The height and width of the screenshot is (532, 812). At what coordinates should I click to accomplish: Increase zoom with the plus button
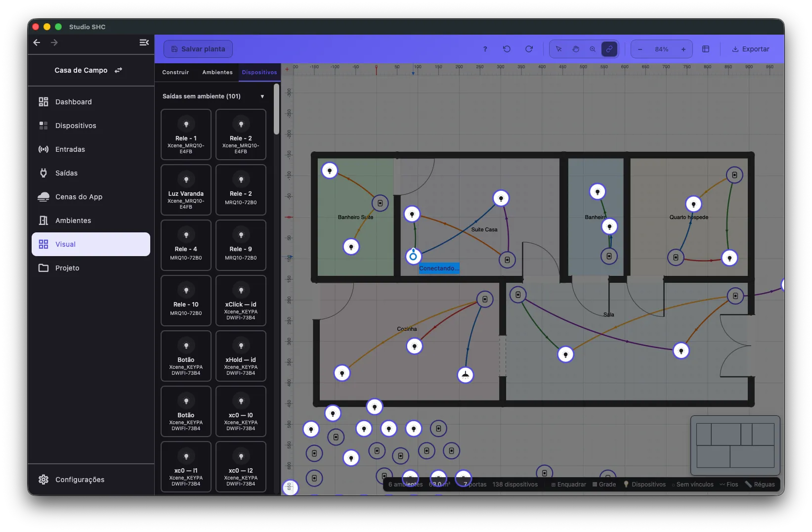[x=684, y=49]
